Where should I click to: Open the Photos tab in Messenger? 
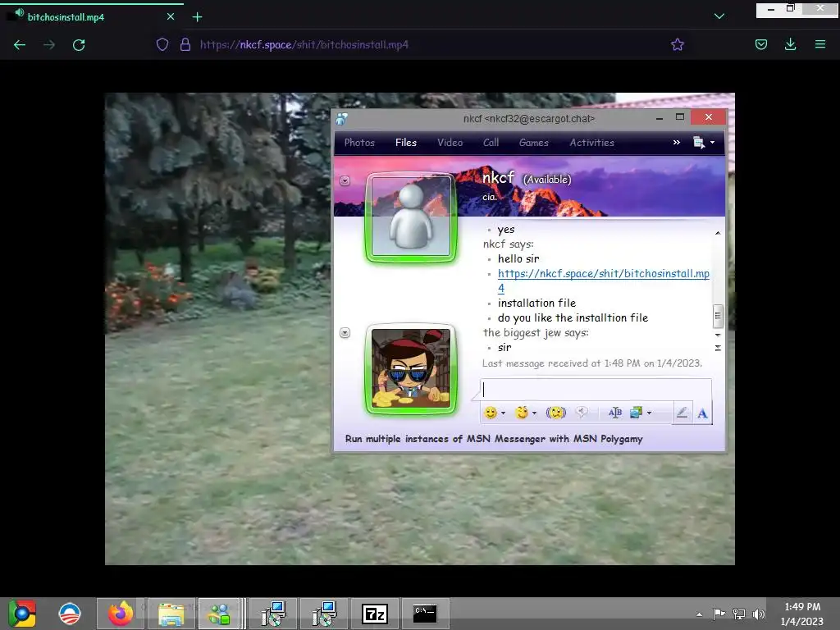point(359,143)
